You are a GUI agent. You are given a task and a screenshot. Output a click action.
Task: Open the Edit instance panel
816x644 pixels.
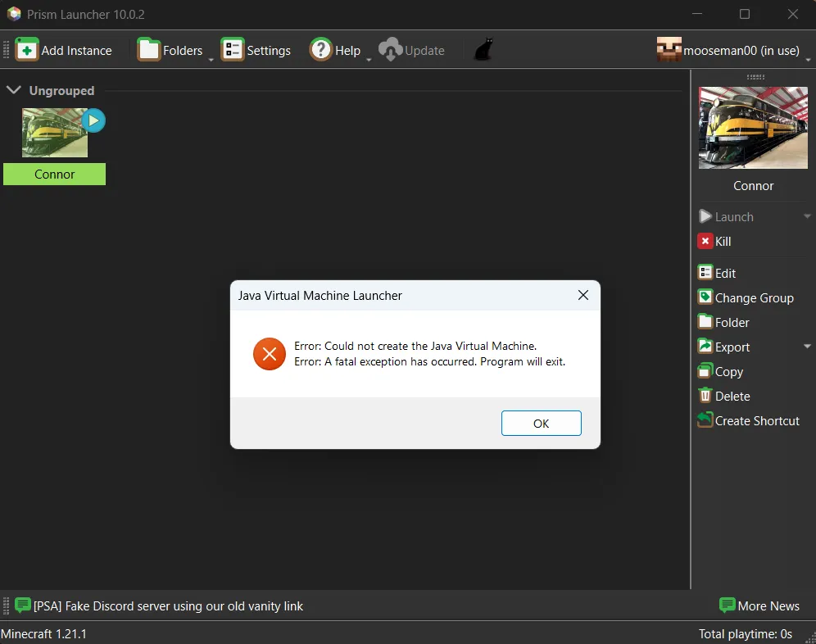[x=704, y=272]
